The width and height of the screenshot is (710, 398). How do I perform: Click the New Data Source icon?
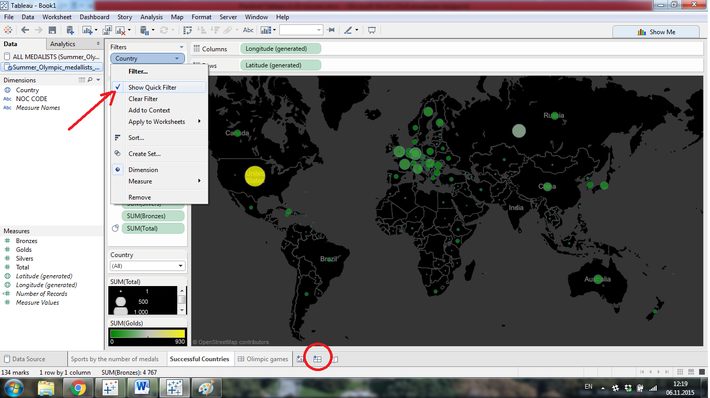coord(70,30)
